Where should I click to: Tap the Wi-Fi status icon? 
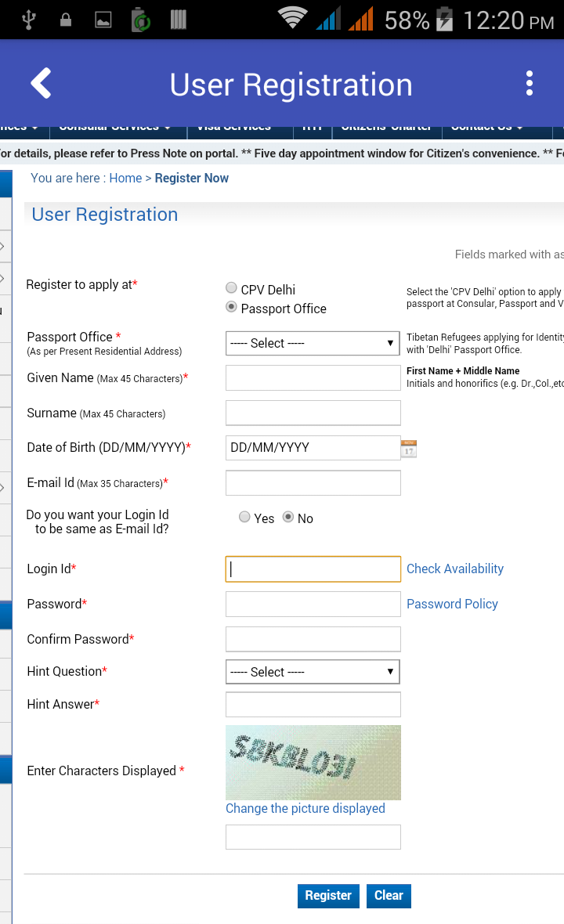click(292, 19)
